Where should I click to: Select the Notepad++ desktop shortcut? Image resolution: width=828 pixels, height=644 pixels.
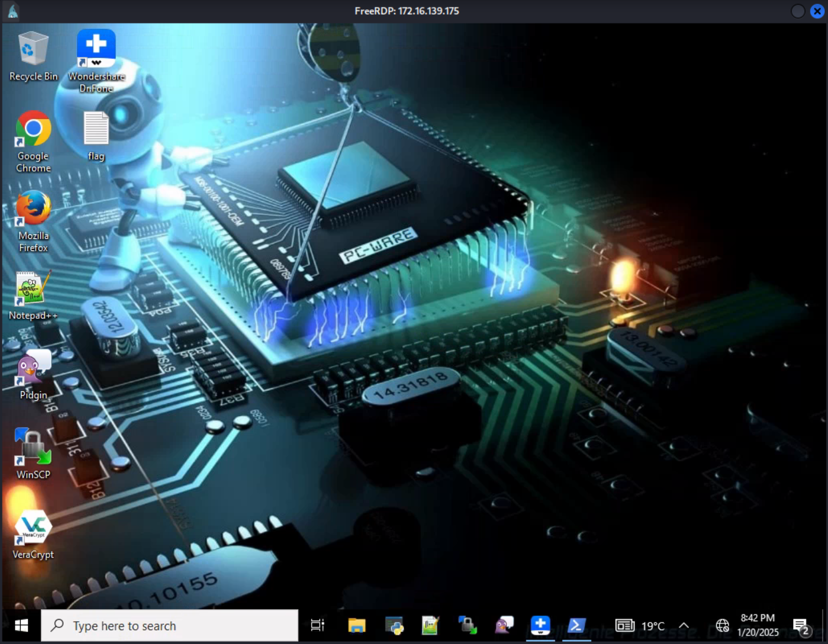point(34,296)
